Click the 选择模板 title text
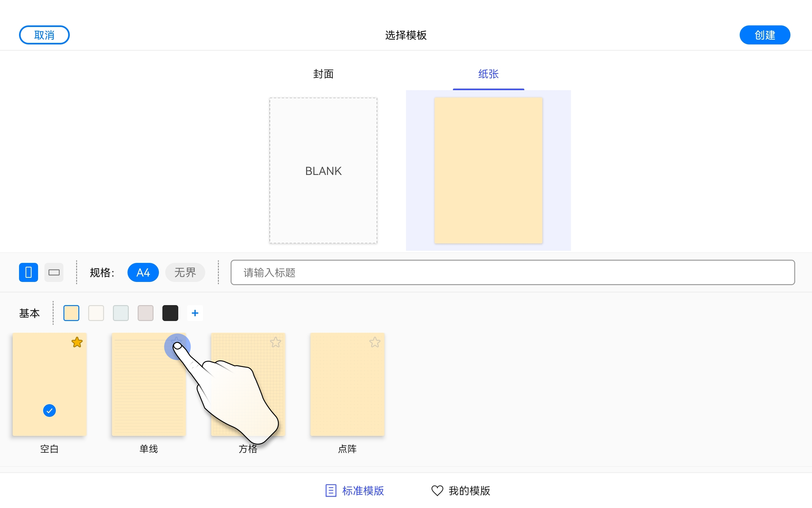 click(x=406, y=35)
